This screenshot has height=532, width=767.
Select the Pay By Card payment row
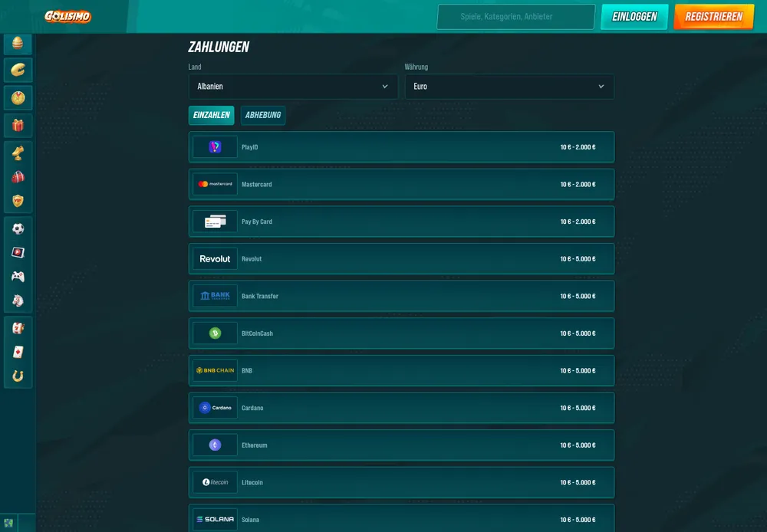click(x=402, y=222)
